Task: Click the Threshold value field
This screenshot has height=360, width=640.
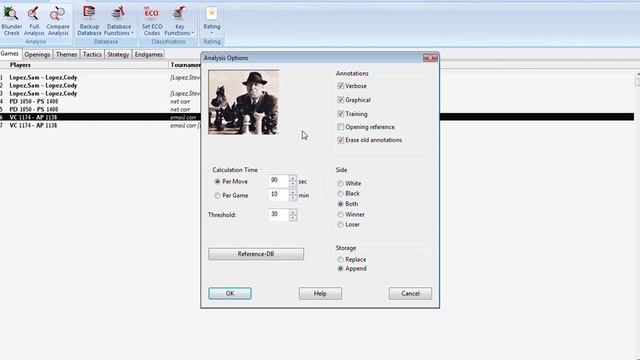Action: (x=279, y=214)
